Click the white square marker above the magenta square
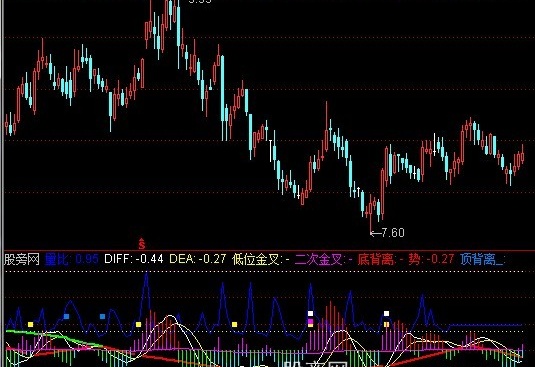Viewport: 535px width, 367px height. pyautogui.click(x=310, y=313)
